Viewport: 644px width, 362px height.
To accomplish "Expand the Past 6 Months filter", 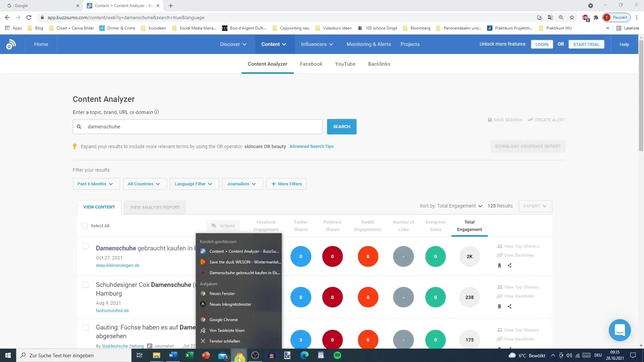I will coord(96,184).
